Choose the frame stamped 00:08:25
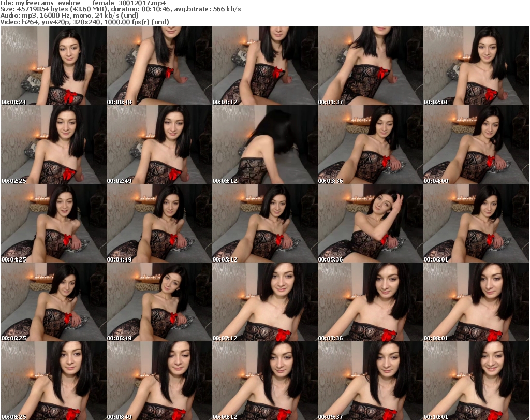 (x=54, y=381)
